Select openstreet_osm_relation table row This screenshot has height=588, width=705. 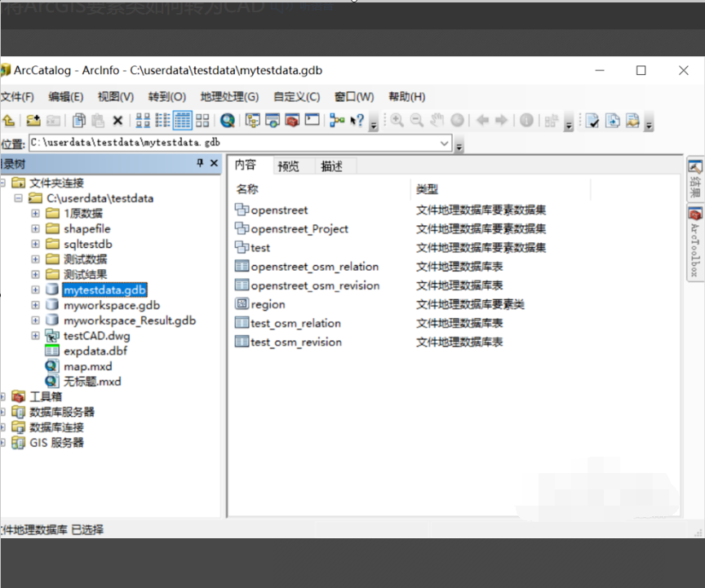pyautogui.click(x=307, y=267)
